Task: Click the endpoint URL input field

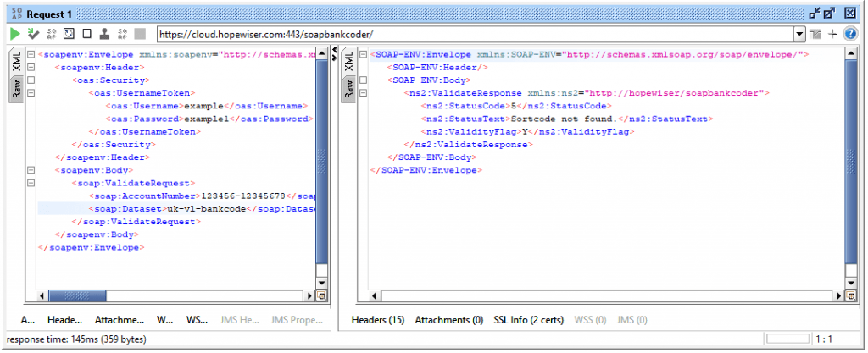Action: point(475,34)
